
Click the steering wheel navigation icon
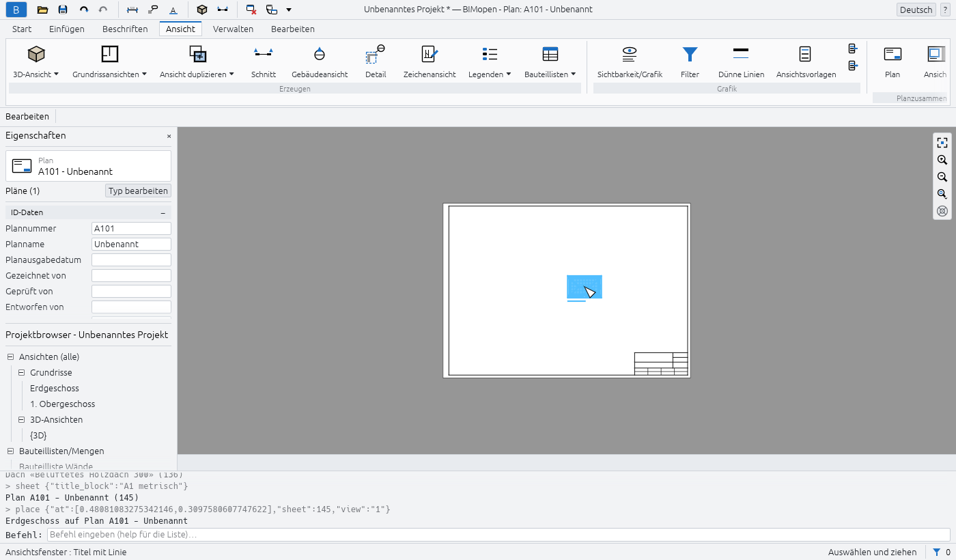(942, 211)
